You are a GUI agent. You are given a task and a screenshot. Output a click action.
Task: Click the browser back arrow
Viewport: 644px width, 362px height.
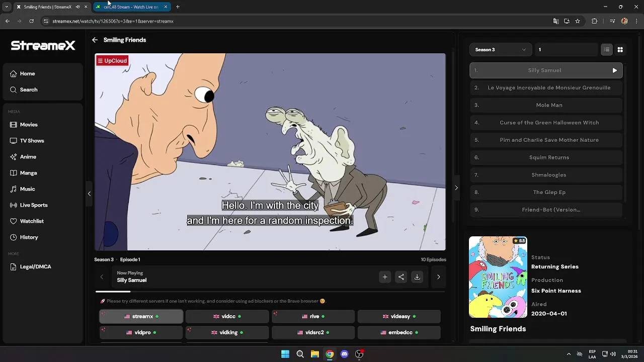[7, 21]
